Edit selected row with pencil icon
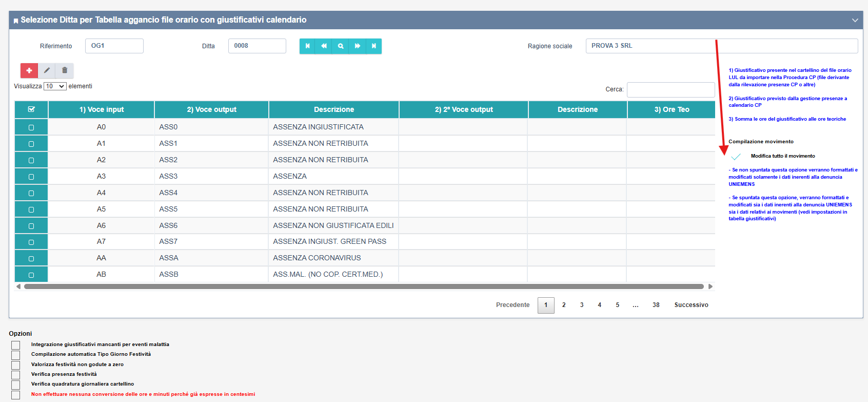 pyautogui.click(x=47, y=70)
